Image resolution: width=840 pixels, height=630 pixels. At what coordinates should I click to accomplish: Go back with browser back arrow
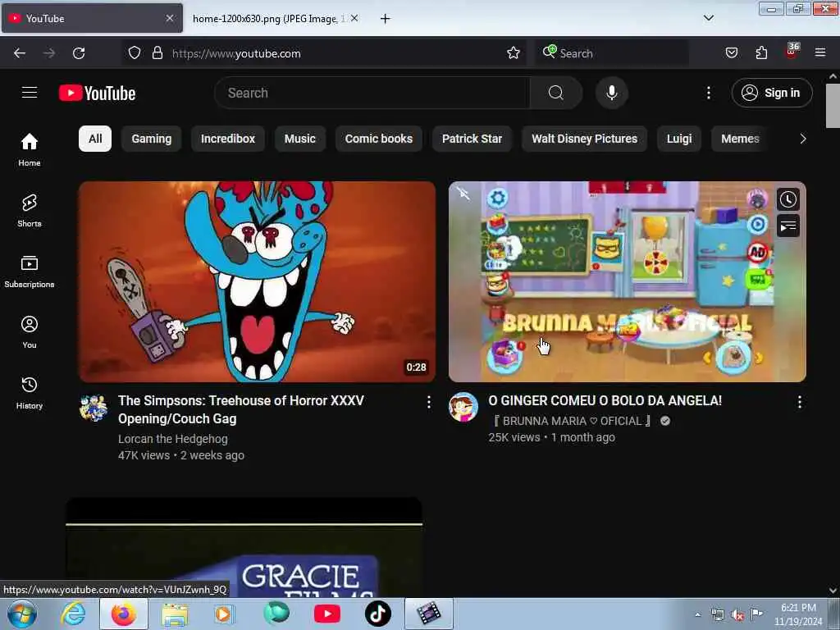(x=20, y=53)
